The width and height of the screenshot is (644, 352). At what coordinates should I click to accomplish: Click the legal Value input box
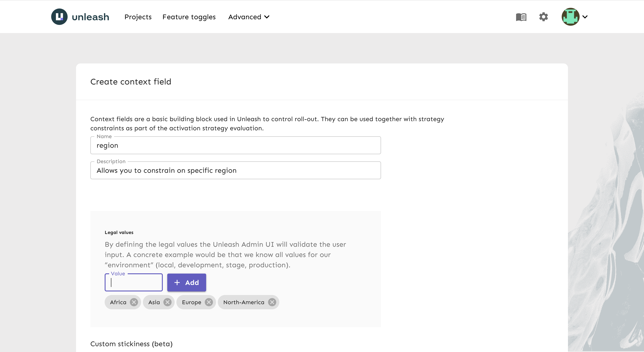[133, 282]
